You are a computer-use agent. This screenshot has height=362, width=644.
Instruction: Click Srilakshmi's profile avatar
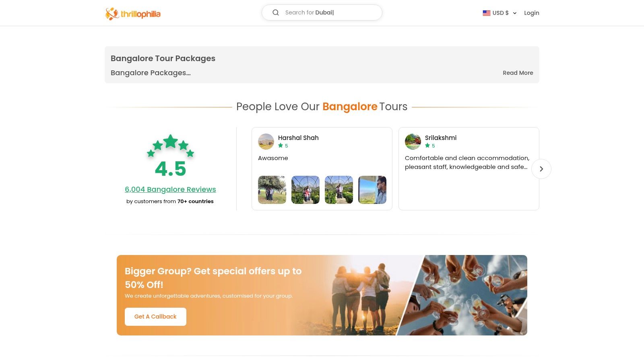pyautogui.click(x=413, y=142)
